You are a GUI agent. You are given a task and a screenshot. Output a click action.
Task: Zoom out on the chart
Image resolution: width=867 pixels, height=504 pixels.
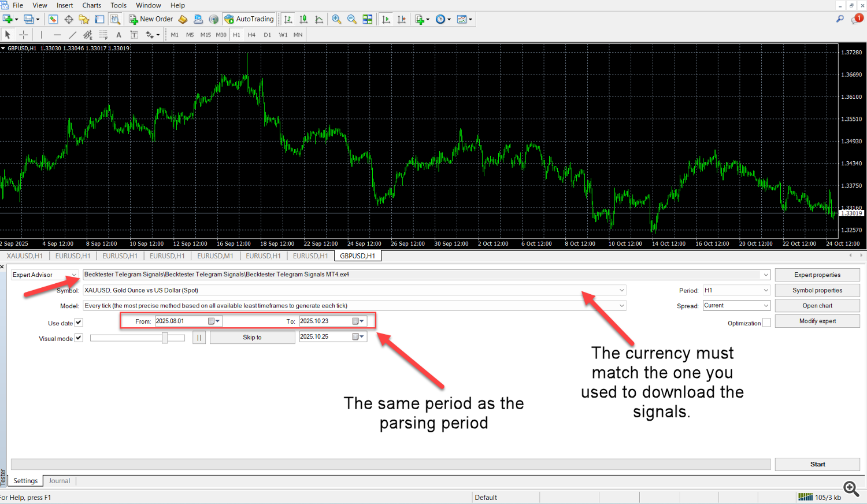click(352, 19)
